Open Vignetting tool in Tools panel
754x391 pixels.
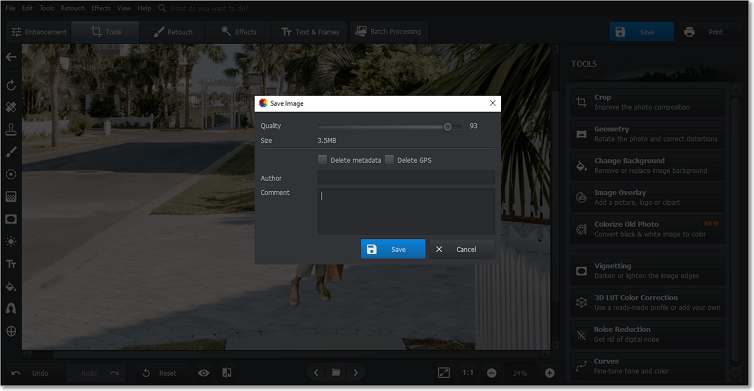pyautogui.click(x=647, y=270)
